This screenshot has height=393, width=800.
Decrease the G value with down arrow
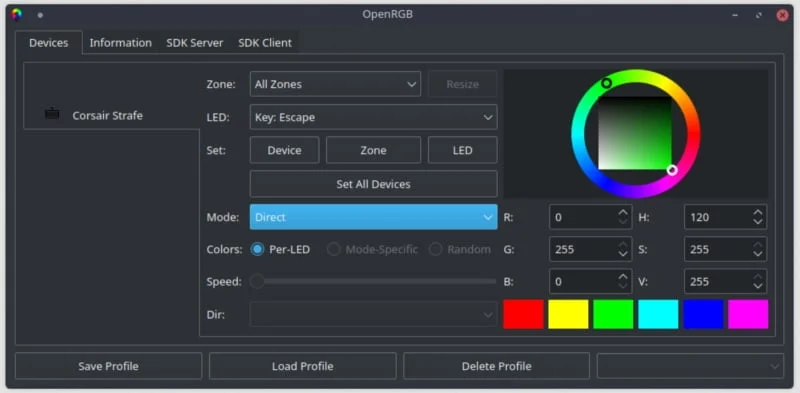[623, 254]
